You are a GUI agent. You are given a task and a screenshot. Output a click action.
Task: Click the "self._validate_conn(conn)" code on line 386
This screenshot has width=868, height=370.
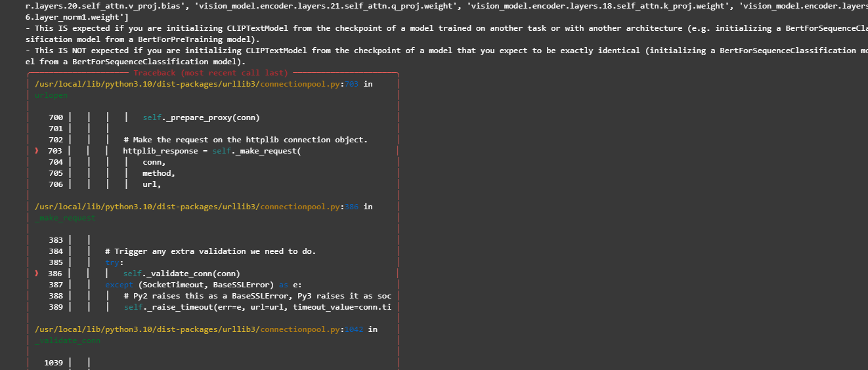coord(181,274)
